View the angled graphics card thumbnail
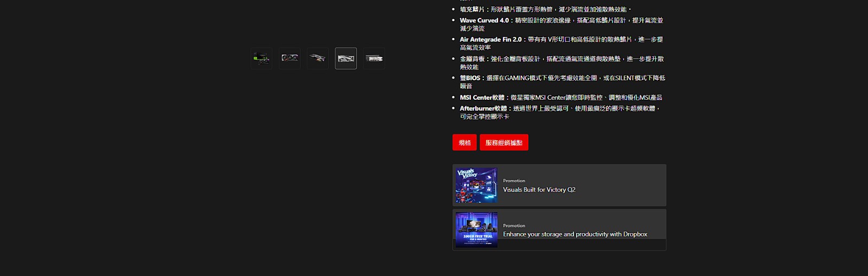The image size is (868, 276). pyautogui.click(x=318, y=58)
